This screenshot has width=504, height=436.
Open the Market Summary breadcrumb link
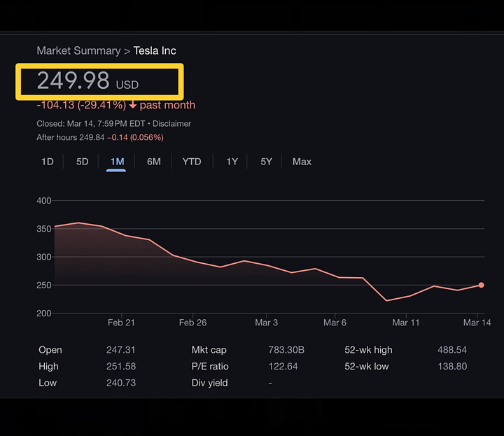click(78, 51)
